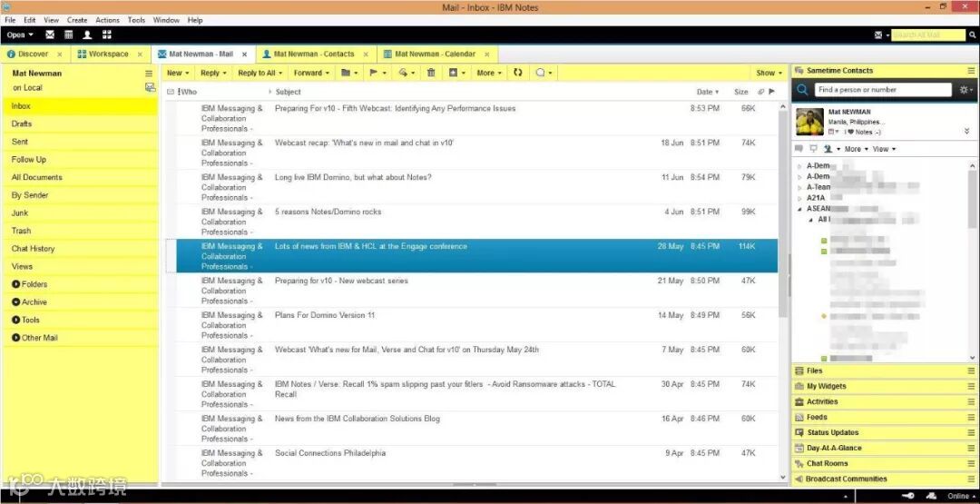
Task: Switch to Mat Newman - Calendar tab
Action: 435,54
